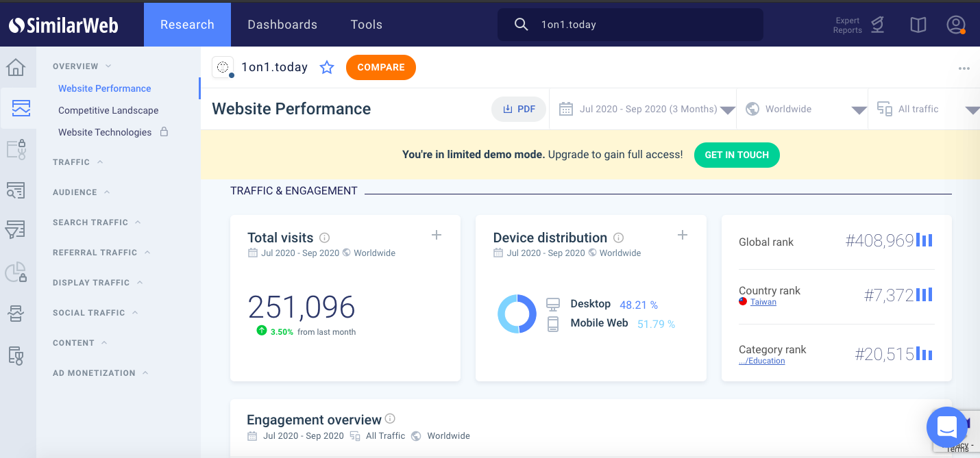Screen dimensions: 980x458
Task: Switch to the Dashboards tab
Action: click(282, 25)
